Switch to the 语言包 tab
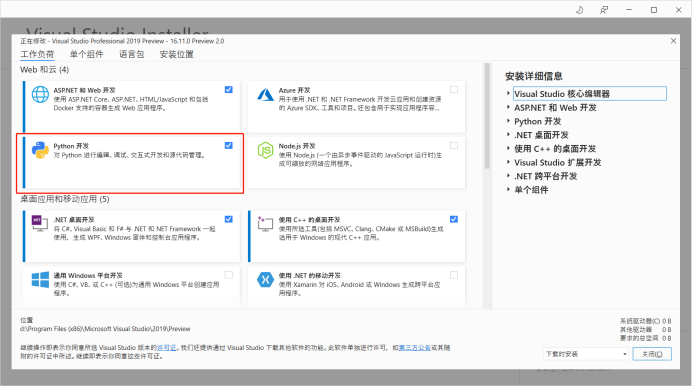Screen dimensions: 692x387 click(x=132, y=54)
